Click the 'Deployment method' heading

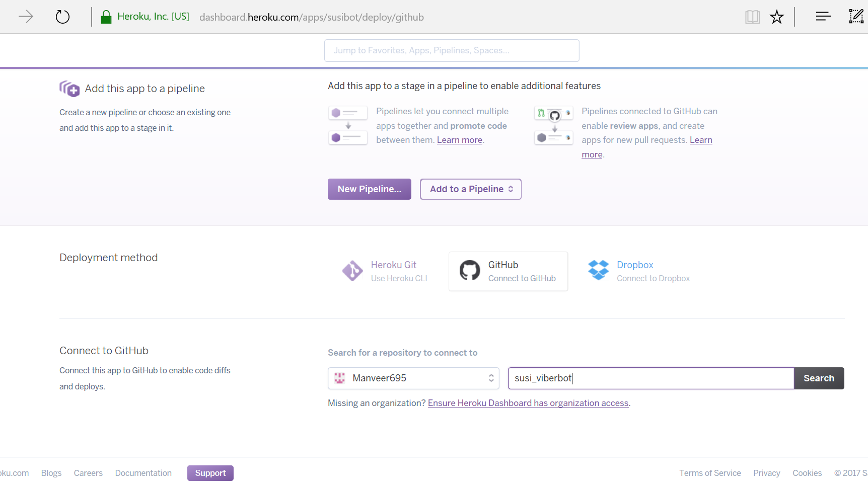pos(109,258)
